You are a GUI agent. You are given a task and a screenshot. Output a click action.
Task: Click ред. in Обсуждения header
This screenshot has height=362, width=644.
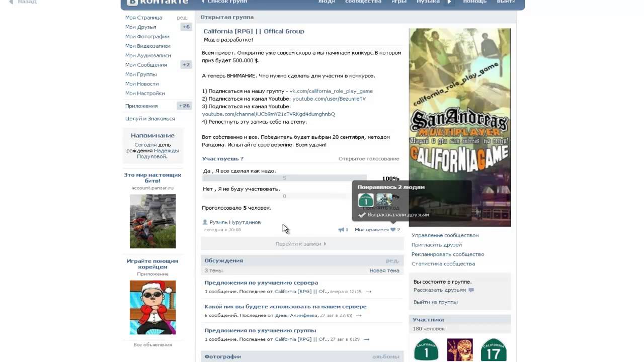click(x=392, y=260)
